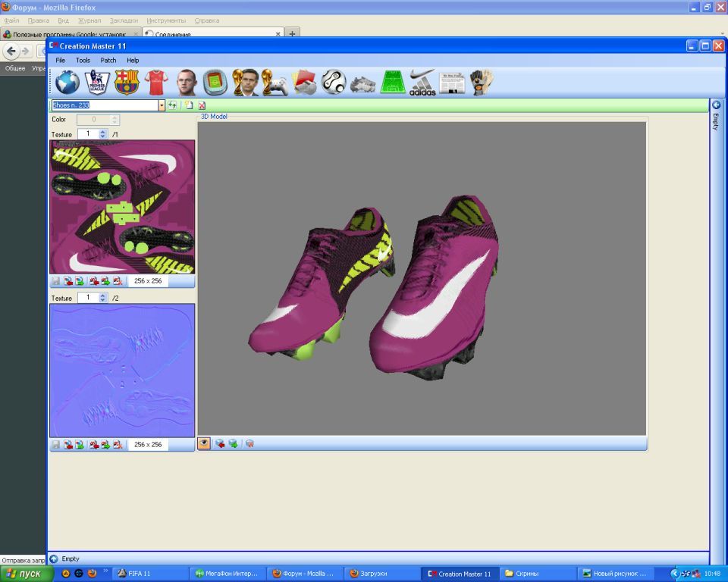Expand the Empty side panel arrow at right
Viewport: 728px width, 582px height.
pos(716,105)
